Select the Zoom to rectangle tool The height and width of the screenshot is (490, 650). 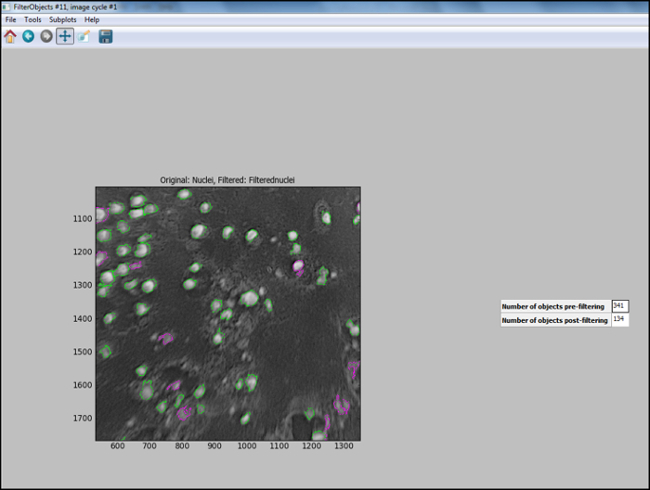84,37
